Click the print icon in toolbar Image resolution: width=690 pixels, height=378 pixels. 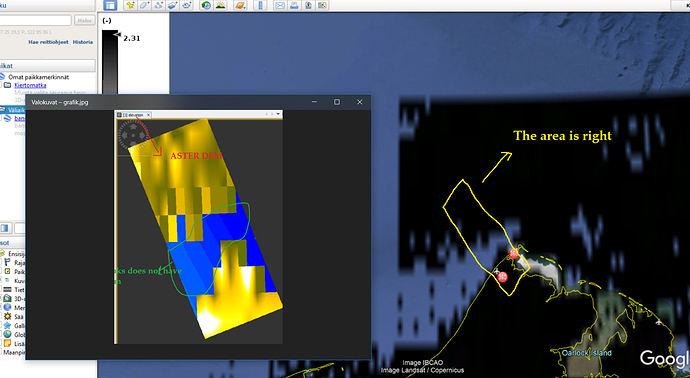(294, 5)
